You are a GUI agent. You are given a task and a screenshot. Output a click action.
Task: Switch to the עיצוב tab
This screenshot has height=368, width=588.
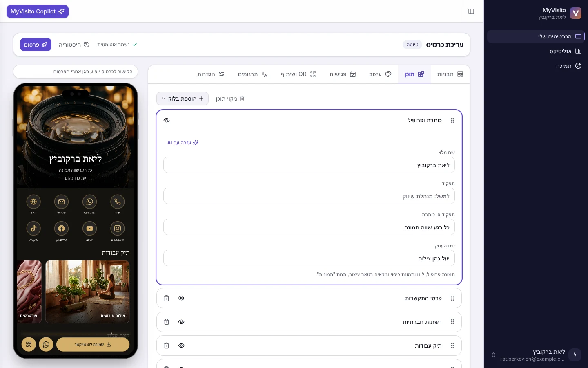pos(380,74)
